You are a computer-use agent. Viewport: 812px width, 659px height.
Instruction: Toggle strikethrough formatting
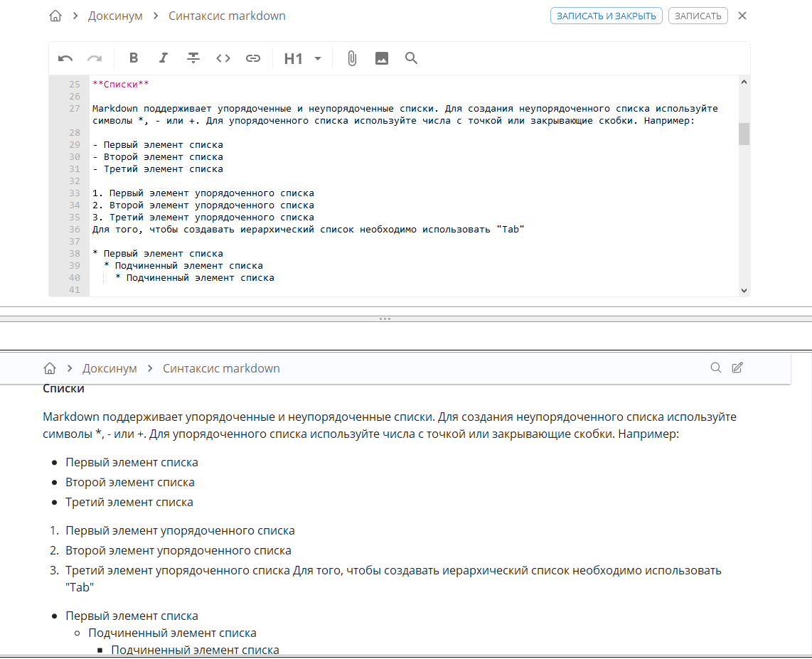(x=193, y=58)
